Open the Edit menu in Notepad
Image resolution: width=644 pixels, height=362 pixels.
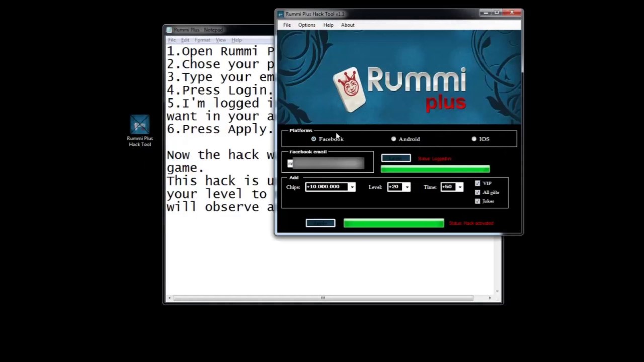coord(185,40)
